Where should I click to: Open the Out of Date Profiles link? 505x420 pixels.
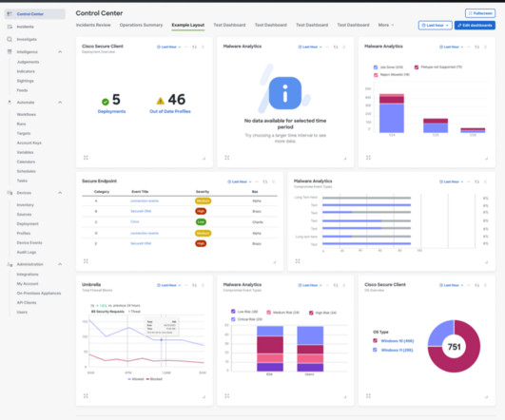170,111
